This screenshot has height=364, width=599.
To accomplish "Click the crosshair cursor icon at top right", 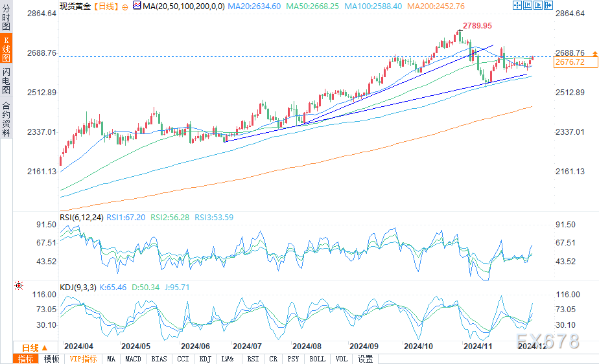I will click(x=517, y=5).
